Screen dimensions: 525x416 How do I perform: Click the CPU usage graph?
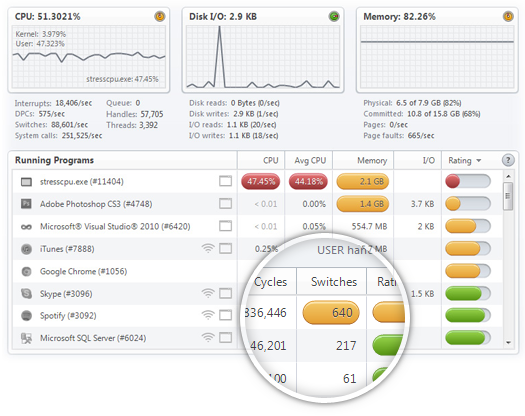(x=89, y=56)
